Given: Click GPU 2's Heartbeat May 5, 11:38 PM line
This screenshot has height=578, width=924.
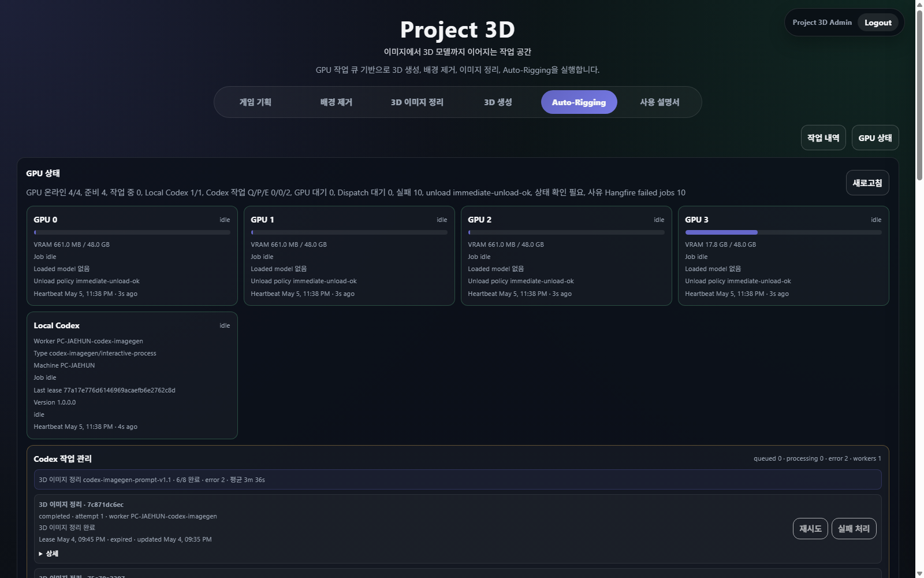Looking at the screenshot, I should 520,294.
